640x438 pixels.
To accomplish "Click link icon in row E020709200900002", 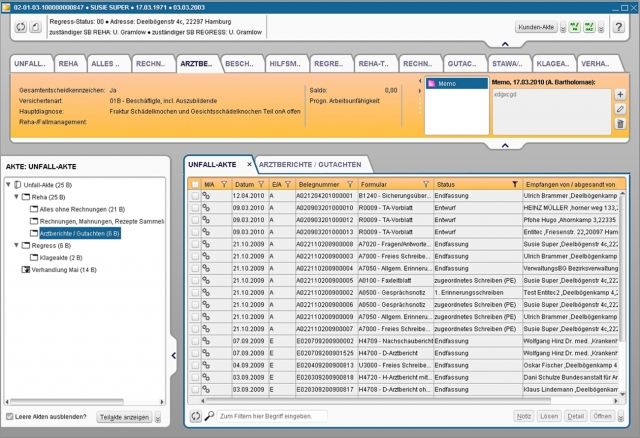I will (206, 341).
